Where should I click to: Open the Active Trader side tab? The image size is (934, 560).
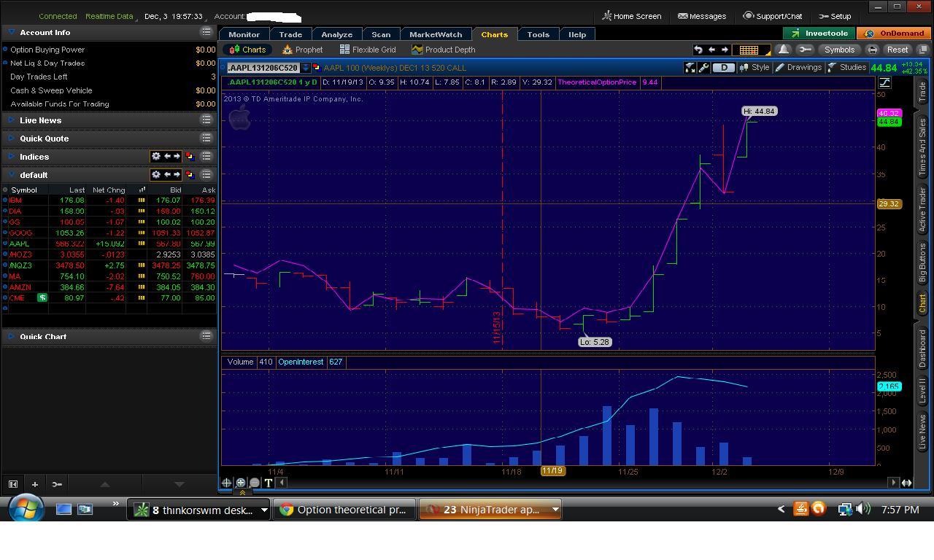922,209
